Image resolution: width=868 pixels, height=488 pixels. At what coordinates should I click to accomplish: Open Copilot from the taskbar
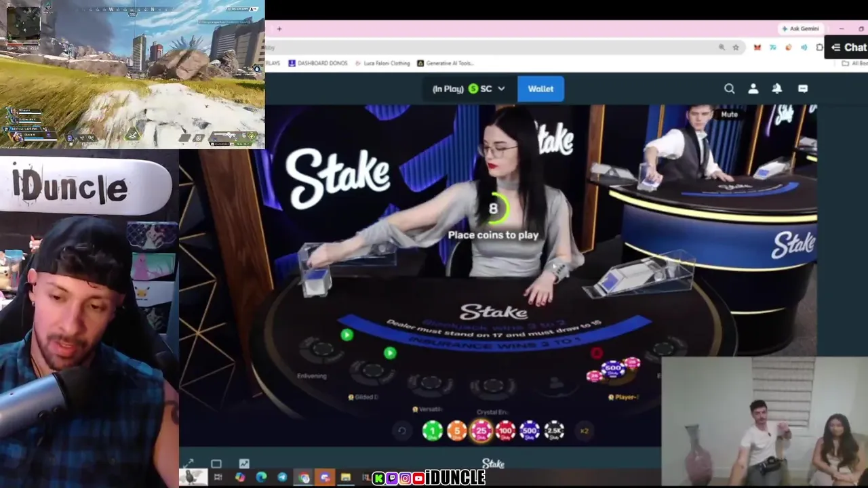[240, 478]
